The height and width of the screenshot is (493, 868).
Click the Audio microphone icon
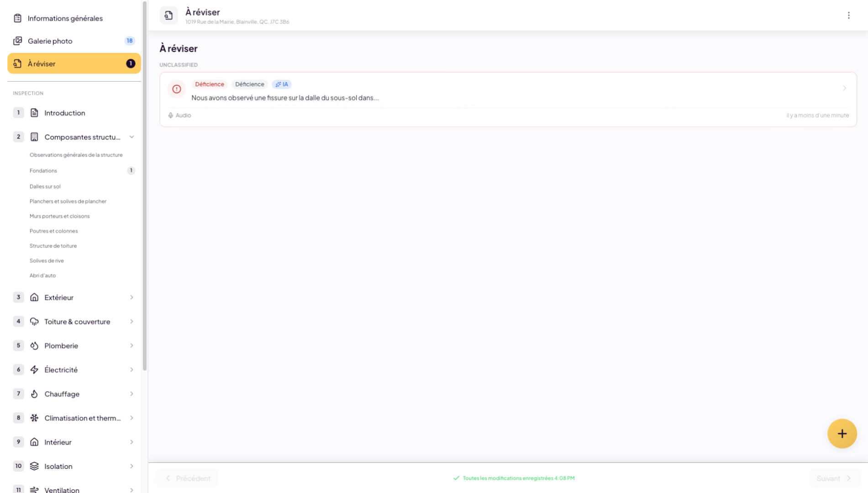coord(171,115)
